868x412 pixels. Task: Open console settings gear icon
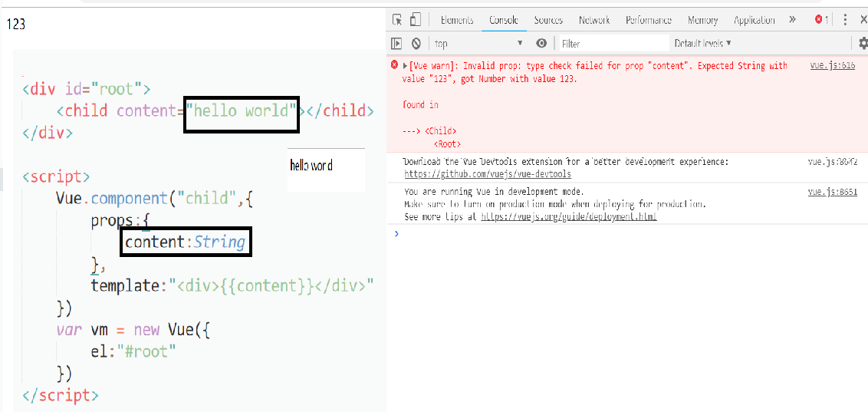click(x=863, y=43)
